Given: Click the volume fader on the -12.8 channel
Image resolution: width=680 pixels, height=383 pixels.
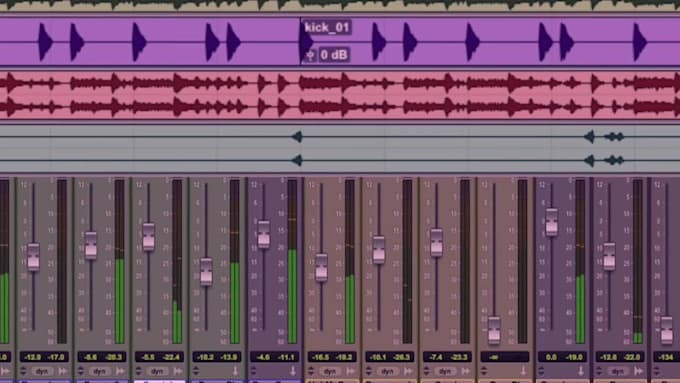Looking at the screenshot, I should 609,256.
